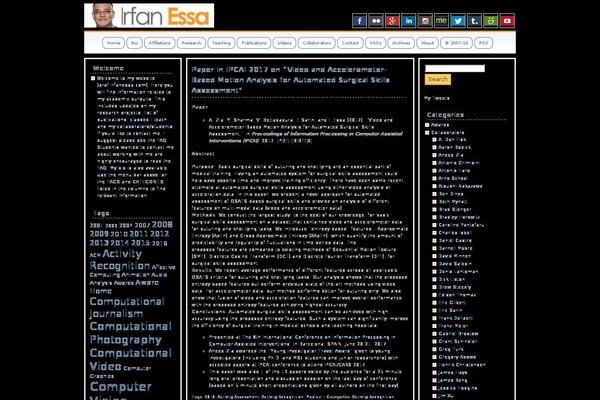Screen dimensions: 600x400
Task: Click the Irfan Essa logo banner
Action: click(x=149, y=16)
